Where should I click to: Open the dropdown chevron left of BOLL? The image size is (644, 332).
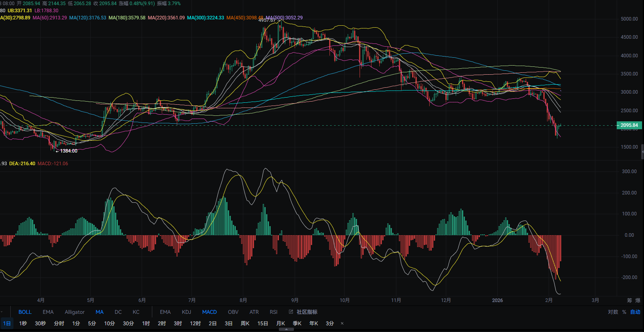tap(2, 312)
